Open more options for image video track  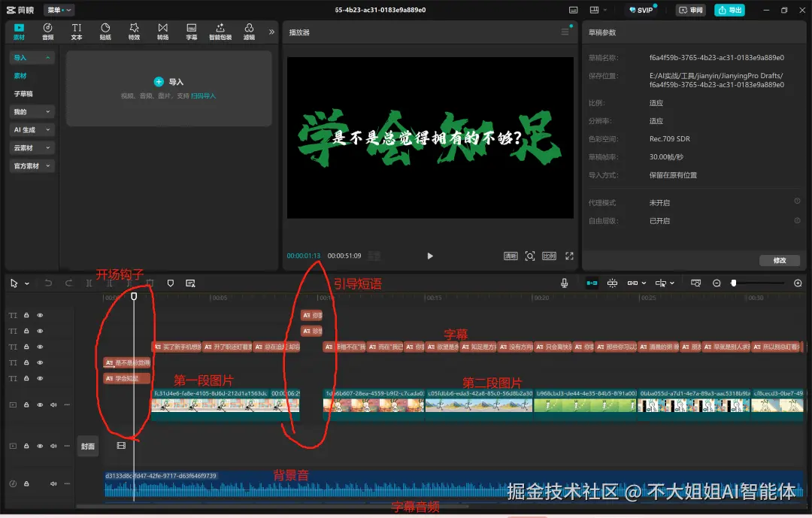point(67,404)
